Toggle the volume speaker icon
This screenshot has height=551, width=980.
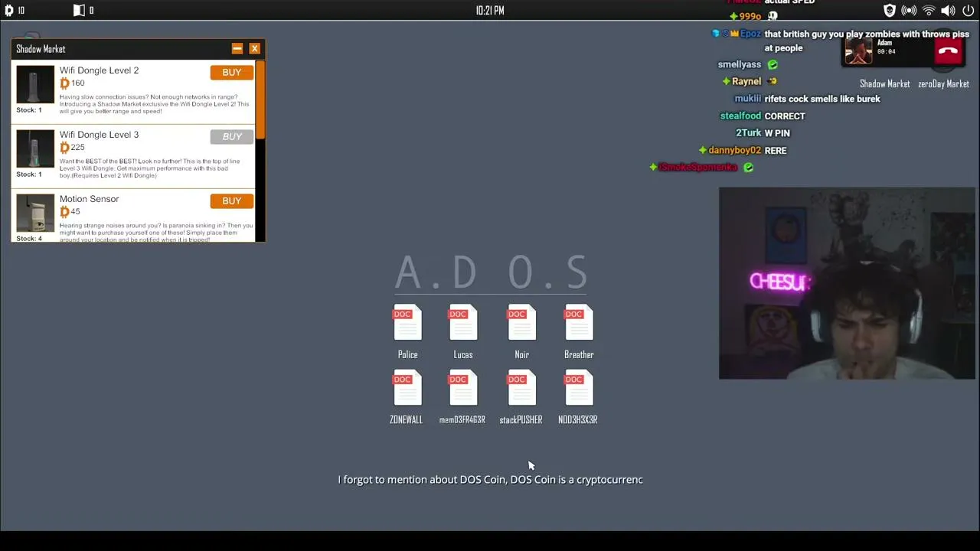(x=948, y=10)
